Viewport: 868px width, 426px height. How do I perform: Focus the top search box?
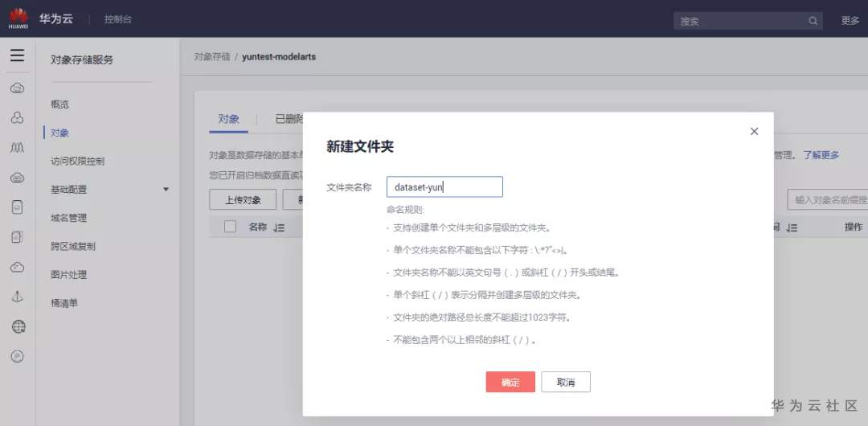pos(748,21)
